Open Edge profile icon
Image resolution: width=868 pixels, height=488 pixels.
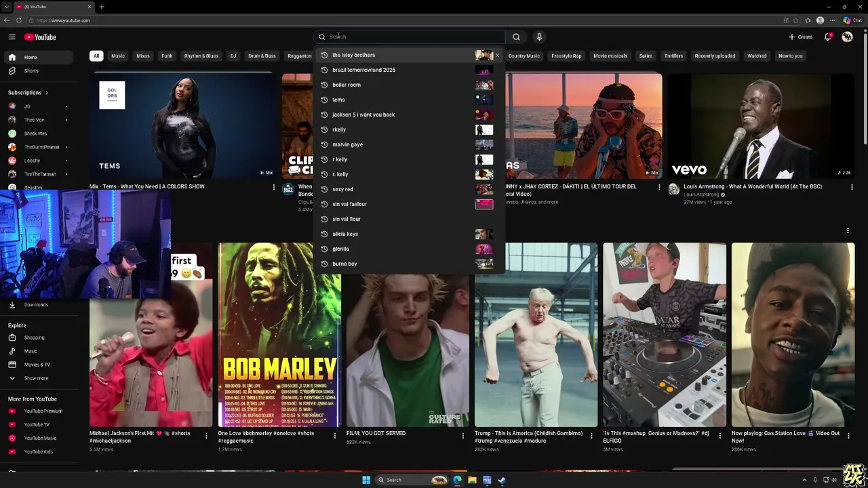coord(820,20)
